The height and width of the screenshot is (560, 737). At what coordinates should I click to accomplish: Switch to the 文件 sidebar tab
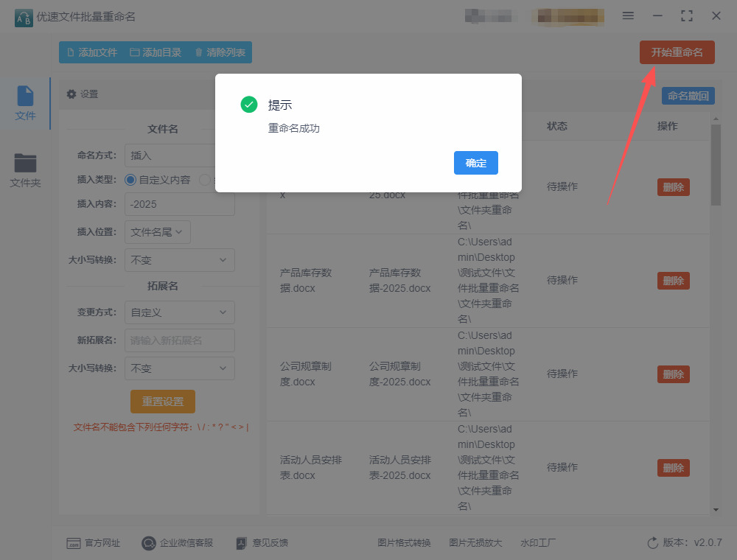coord(25,103)
